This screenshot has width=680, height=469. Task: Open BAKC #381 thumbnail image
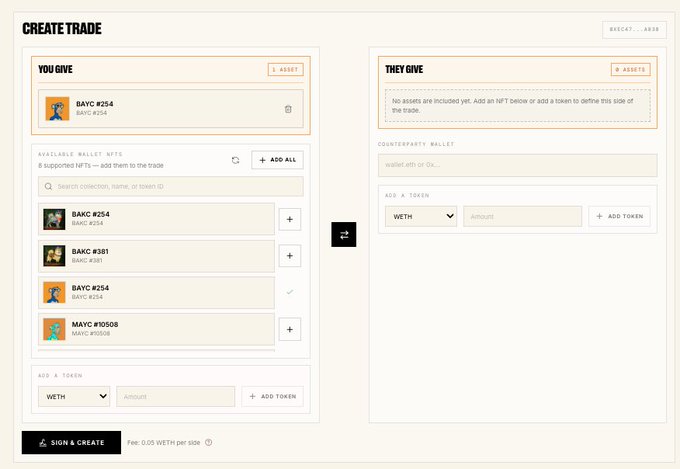(54, 256)
